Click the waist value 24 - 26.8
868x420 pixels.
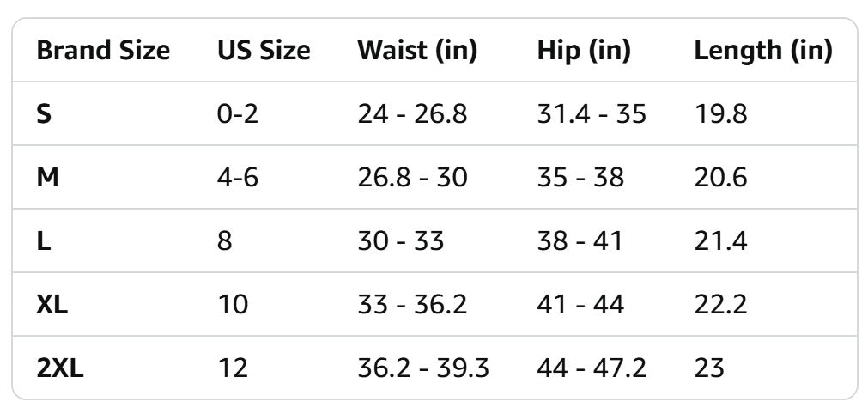(x=412, y=114)
